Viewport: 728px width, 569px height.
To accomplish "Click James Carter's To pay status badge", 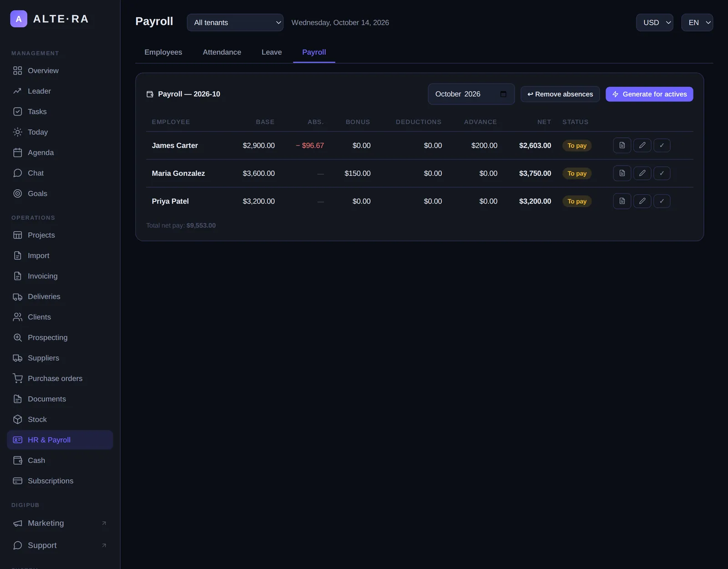I will coord(577,146).
